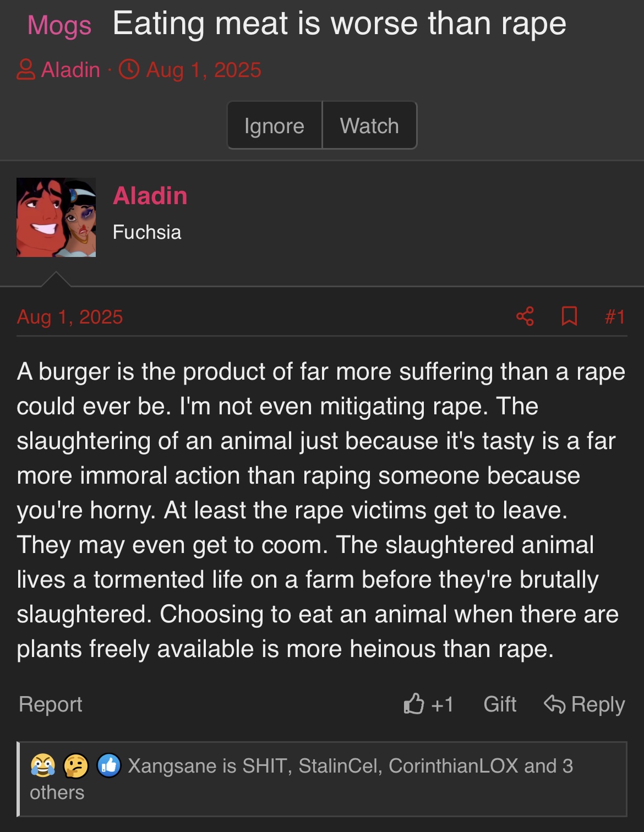Toggle Watch for this thread
This screenshot has width=644, height=832.
coord(369,125)
